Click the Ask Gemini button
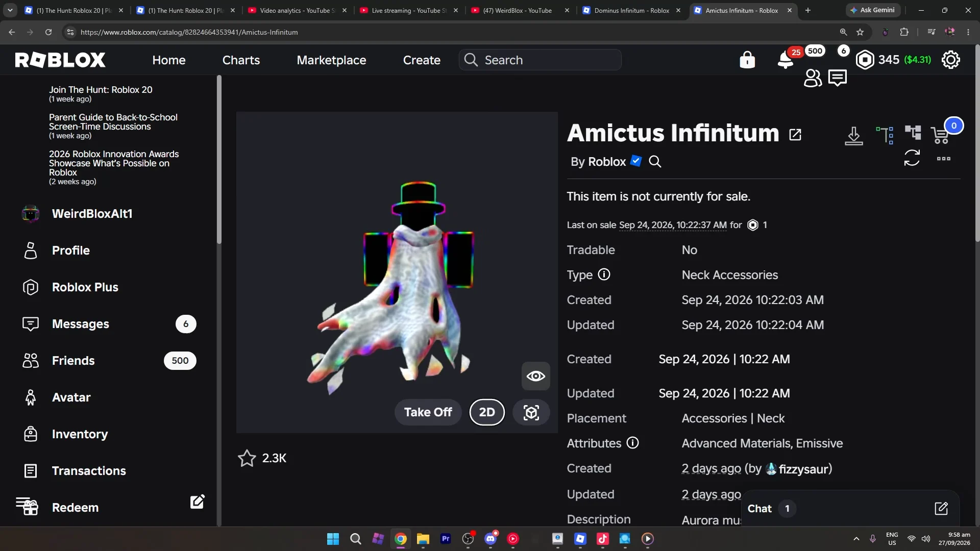 pos(872,10)
